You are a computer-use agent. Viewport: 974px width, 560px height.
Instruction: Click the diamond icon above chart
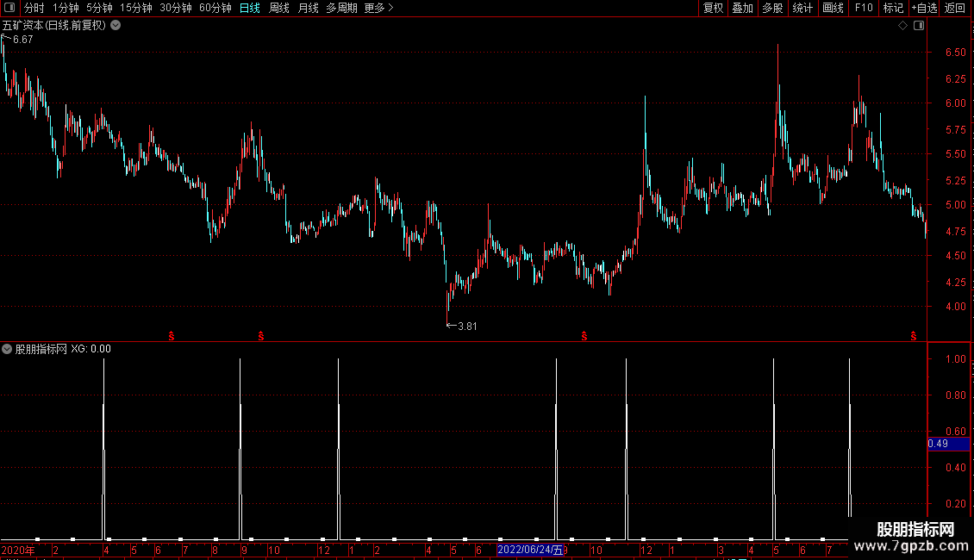pos(903,26)
